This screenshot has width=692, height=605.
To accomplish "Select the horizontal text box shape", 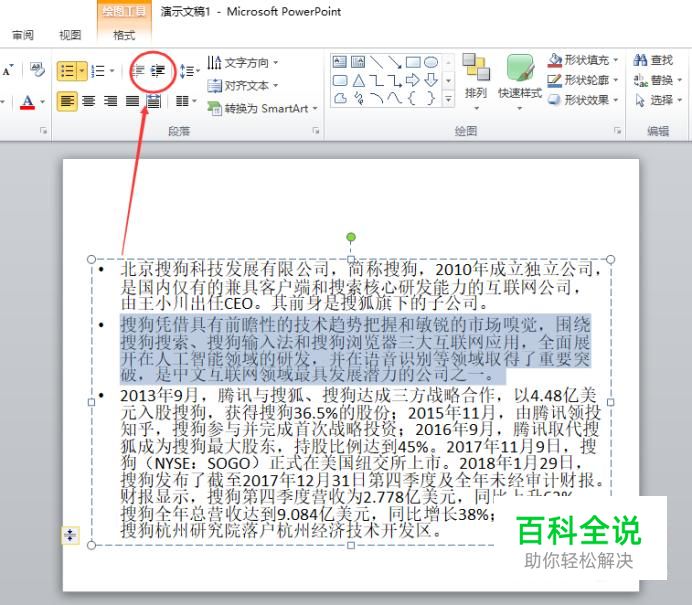I will (340, 62).
